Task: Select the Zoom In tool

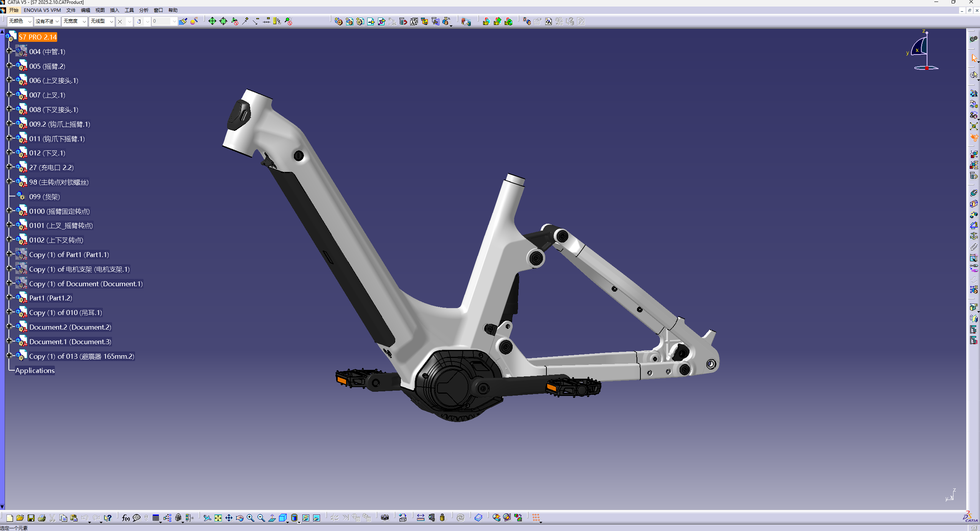Action: click(250, 517)
